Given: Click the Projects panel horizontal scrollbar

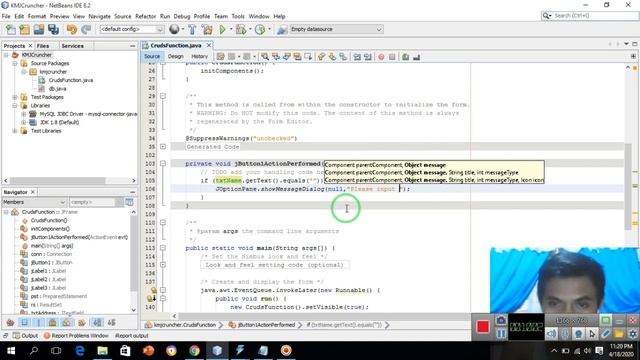Looking at the screenshot, I should pyautogui.click(x=69, y=180).
